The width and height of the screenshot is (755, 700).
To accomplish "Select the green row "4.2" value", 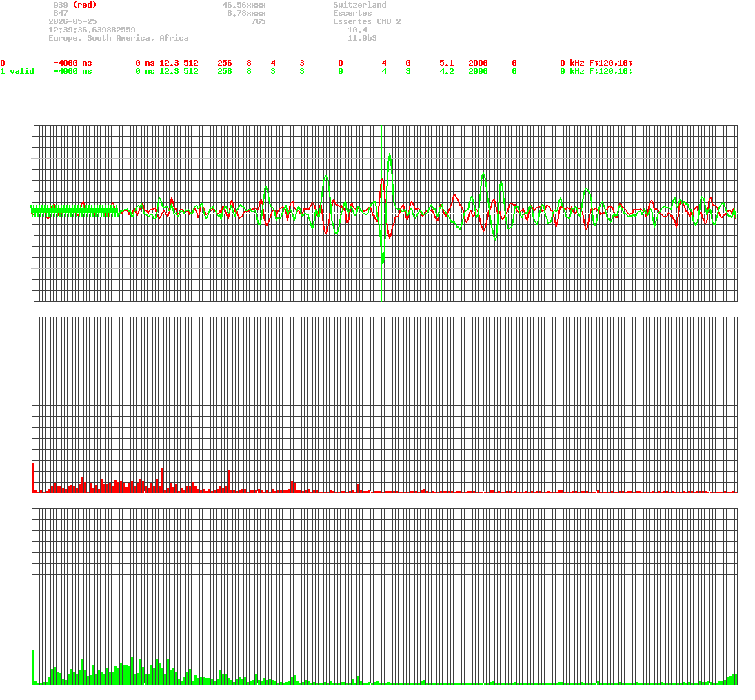I will (x=446, y=71).
